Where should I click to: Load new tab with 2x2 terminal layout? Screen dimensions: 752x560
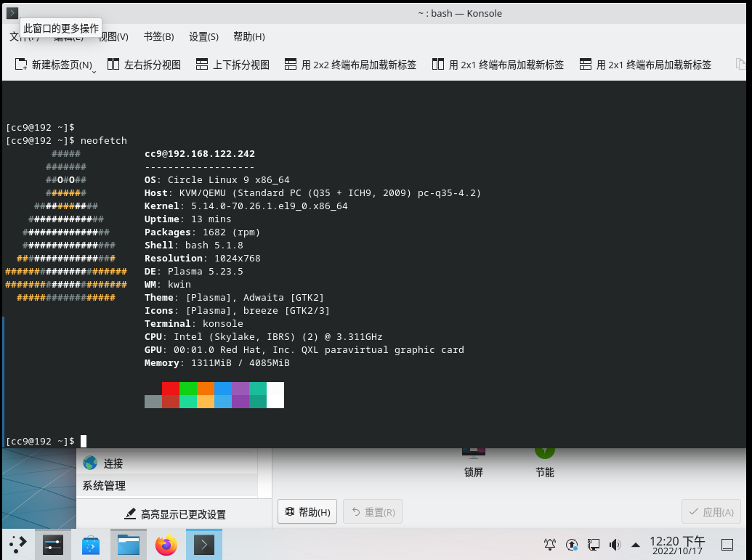[350, 65]
